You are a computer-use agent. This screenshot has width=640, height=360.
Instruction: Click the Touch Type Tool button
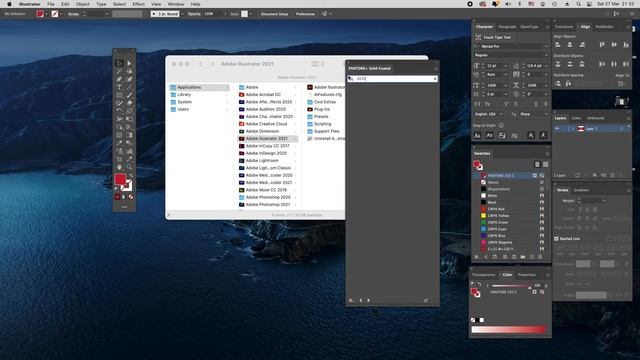point(493,37)
